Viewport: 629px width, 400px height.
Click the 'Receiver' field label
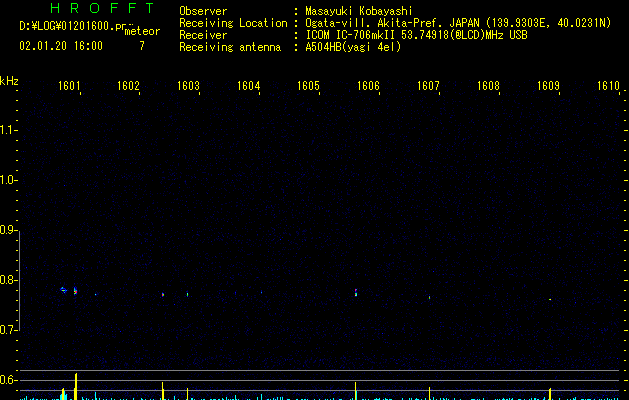(x=203, y=35)
